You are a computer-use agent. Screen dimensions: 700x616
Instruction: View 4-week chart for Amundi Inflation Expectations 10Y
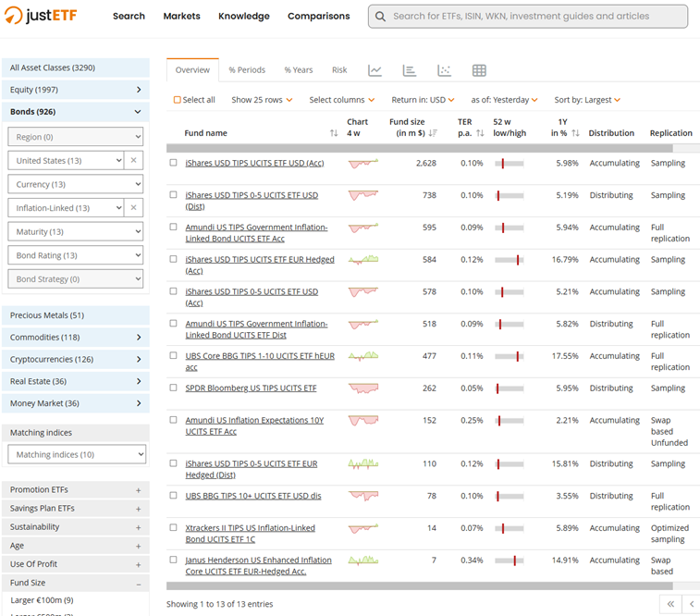(x=362, y=421)
